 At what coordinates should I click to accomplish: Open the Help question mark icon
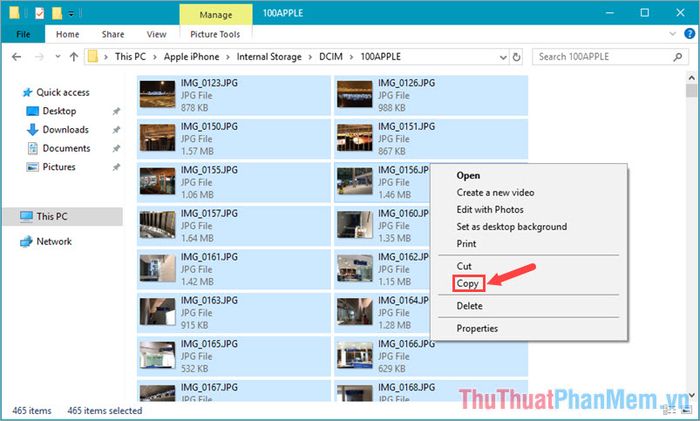(689, 33)
